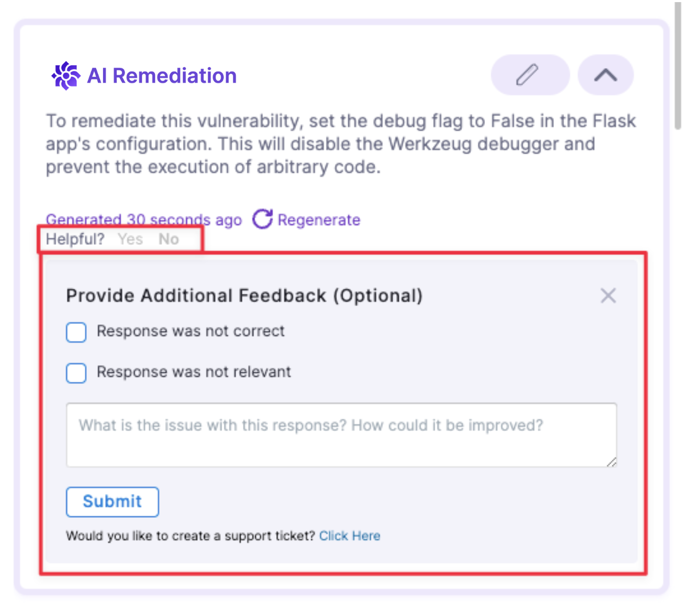Check the 'Response was not correct' box
Screen dimensions: 700x612
point(76,332)
